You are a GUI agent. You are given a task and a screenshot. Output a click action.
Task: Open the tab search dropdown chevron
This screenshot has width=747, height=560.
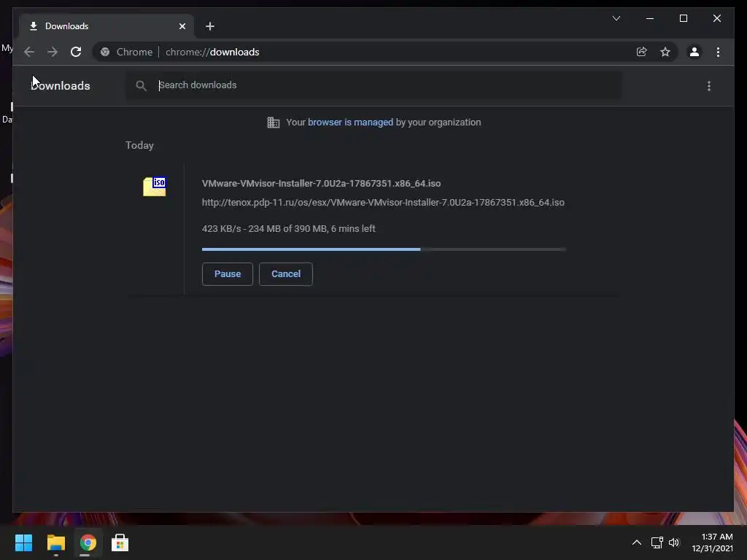616,18
